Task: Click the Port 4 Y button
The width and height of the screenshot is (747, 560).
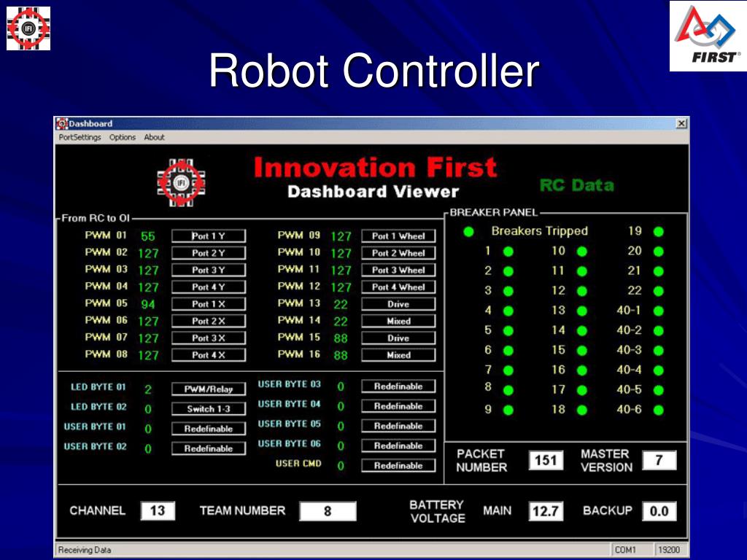Action: coord(209,287)
